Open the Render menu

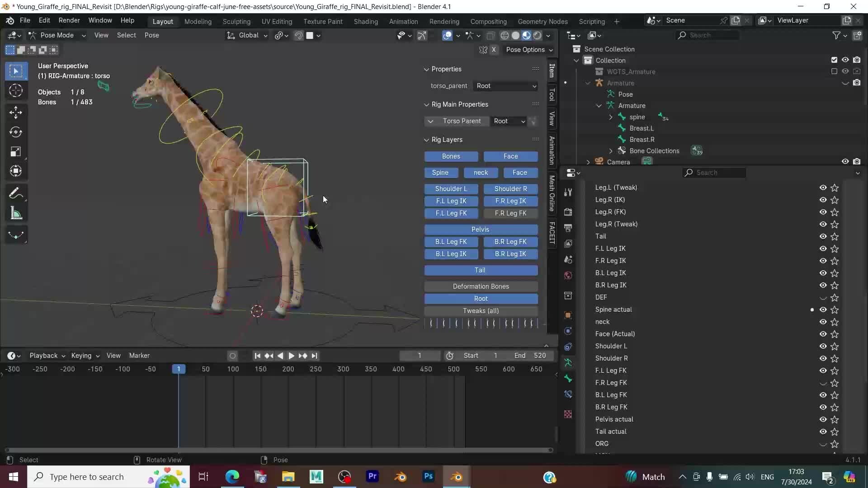click(69, 21)
